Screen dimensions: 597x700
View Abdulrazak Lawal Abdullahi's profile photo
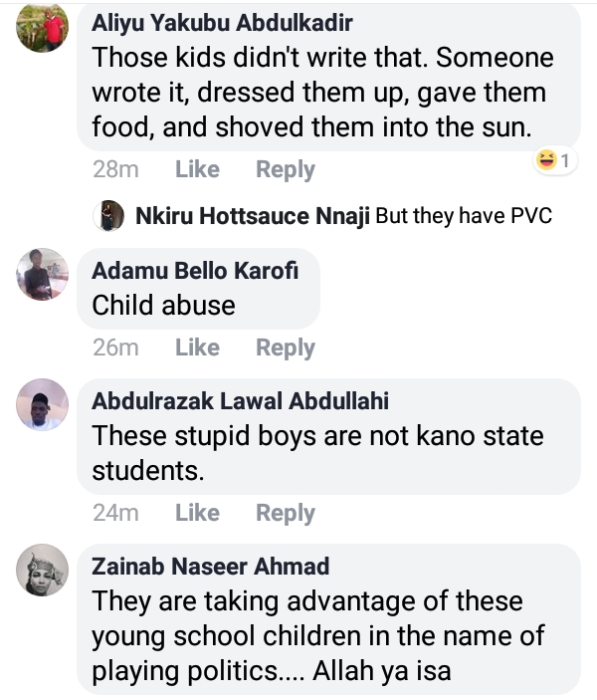pos(43,404)
